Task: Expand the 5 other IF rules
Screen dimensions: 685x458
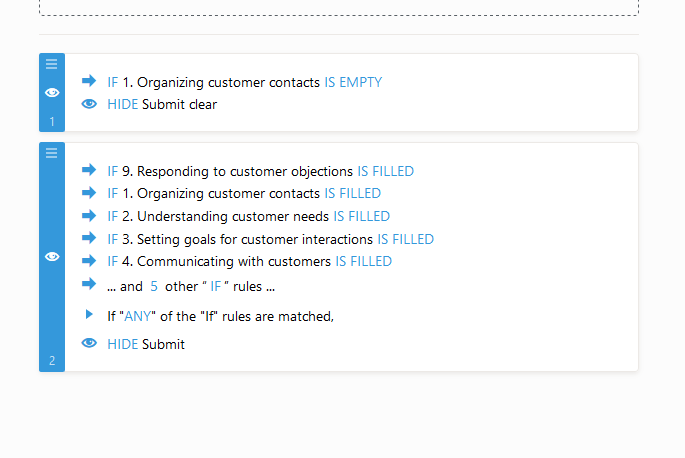Action: (154, 286)
